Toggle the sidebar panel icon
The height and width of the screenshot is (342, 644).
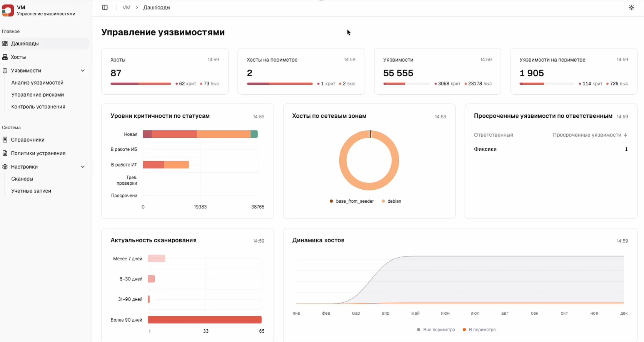105,8
